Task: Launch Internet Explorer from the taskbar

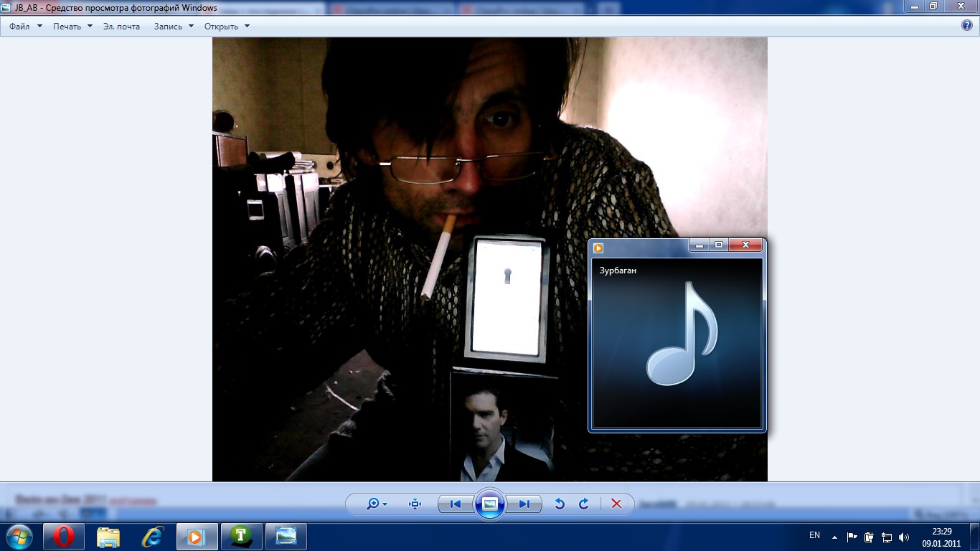Action: (152, 537)
